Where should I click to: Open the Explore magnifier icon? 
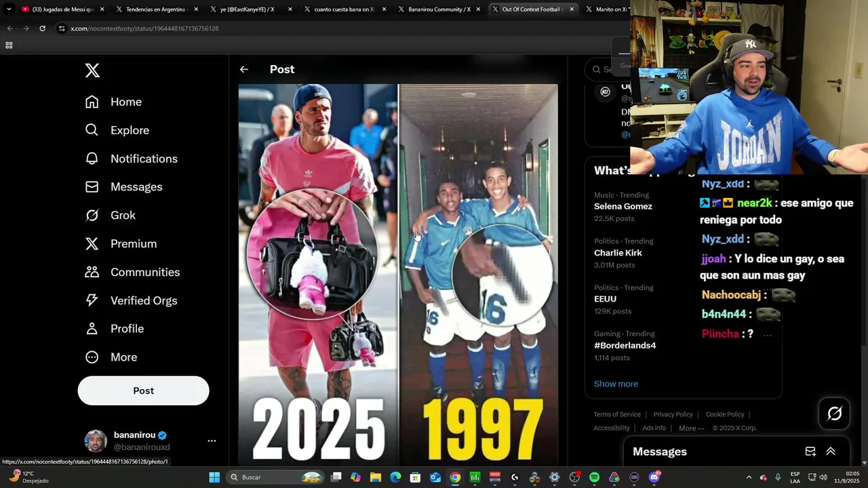click(x=92, y=130)
